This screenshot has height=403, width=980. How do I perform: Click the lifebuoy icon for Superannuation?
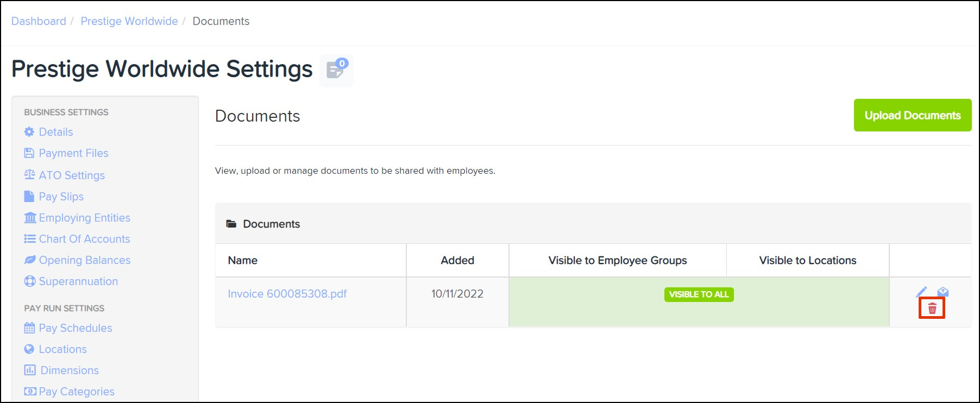[x=30, y=281]
